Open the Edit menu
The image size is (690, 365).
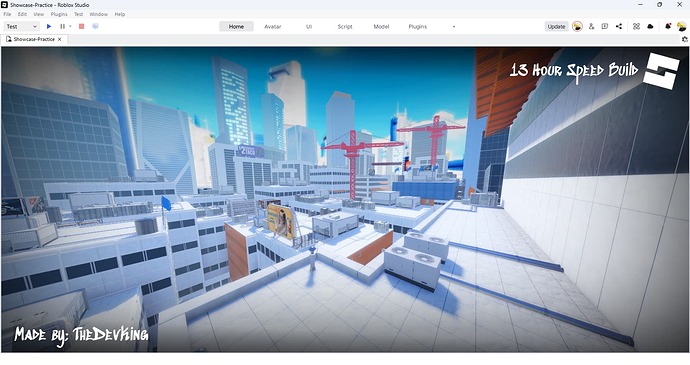(x=22, y=14)
